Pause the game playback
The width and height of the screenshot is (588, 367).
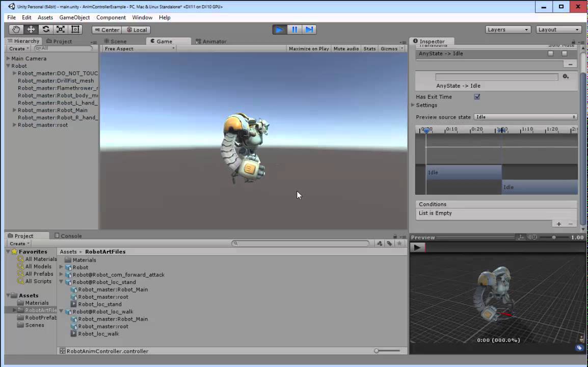pyautogui.click(x=295, y=30)
